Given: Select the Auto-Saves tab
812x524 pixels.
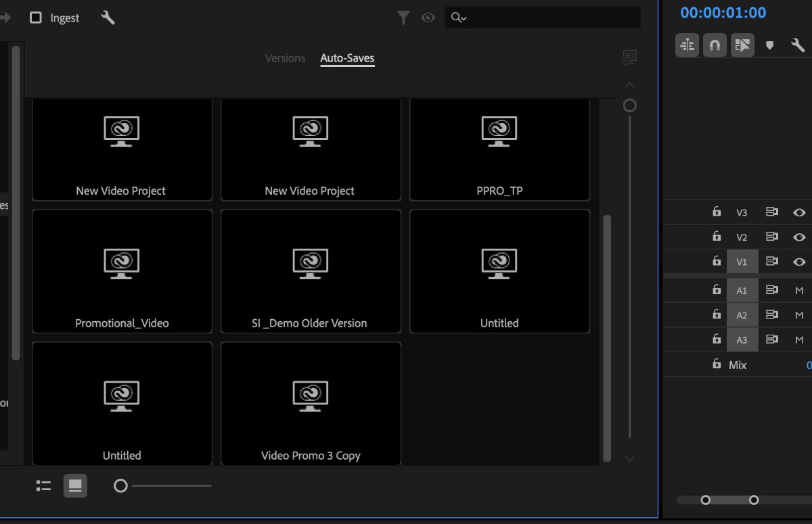Looking at the screenshot, I should click(347, 58).
